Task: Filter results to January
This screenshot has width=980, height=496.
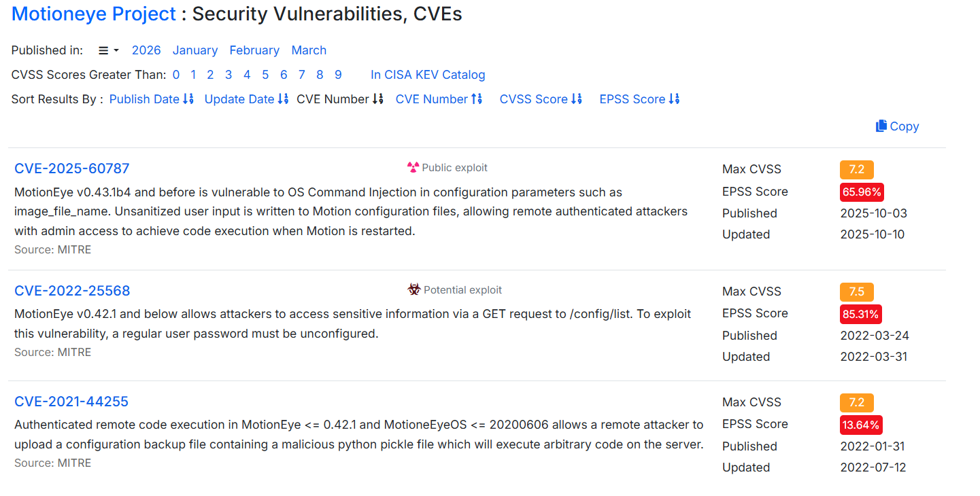Action: click(195, 50)
